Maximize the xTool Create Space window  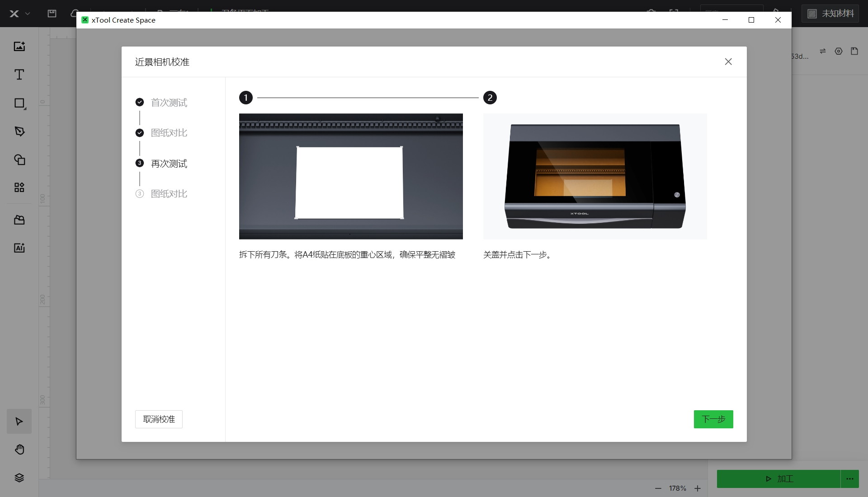751,20
